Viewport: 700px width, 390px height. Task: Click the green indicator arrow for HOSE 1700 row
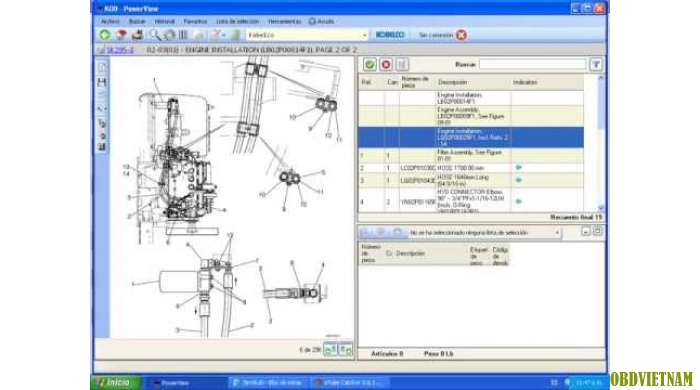(x=518, y=167)
